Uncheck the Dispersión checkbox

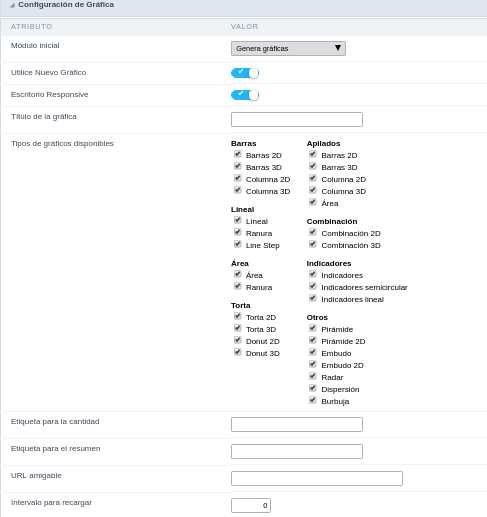312,388
